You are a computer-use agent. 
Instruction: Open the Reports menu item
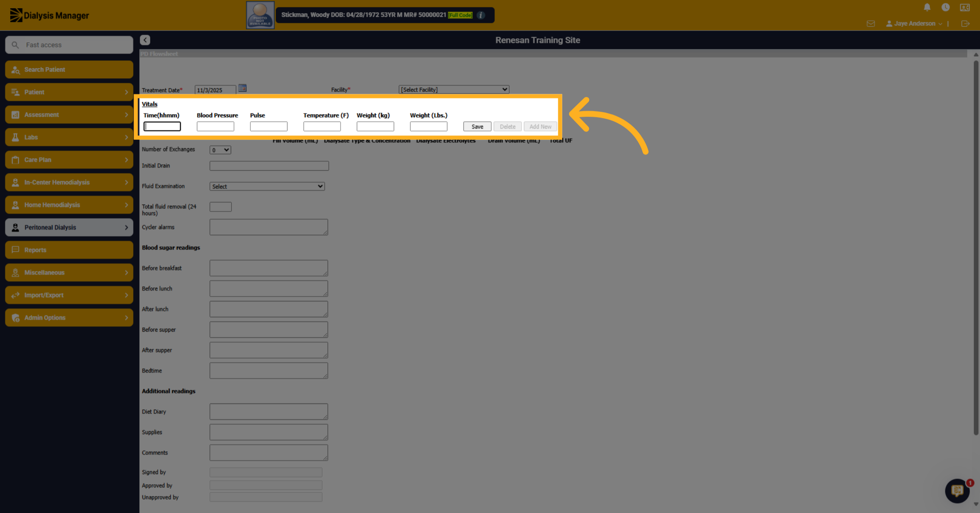coord(69,250)
